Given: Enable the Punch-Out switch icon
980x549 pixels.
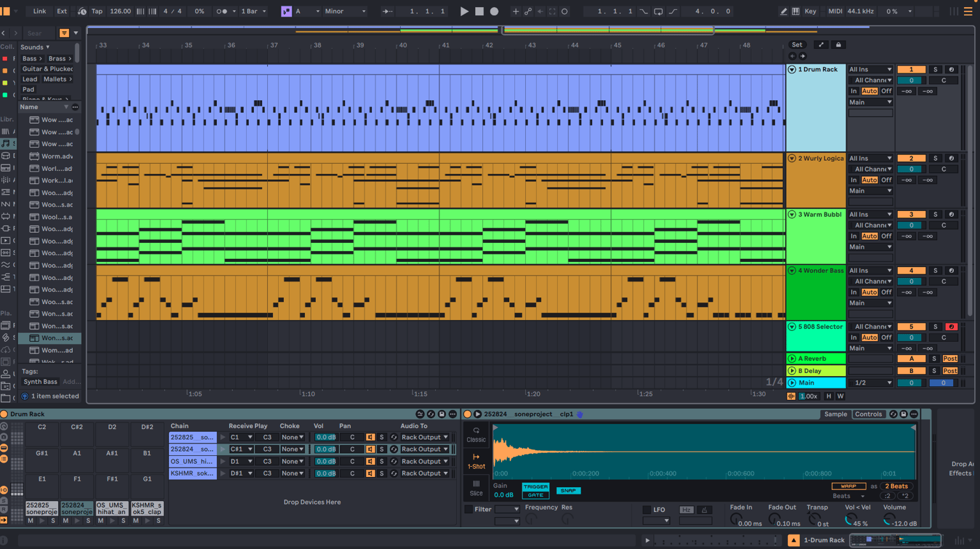Looking at the screenshot, I should coord(673,11).
